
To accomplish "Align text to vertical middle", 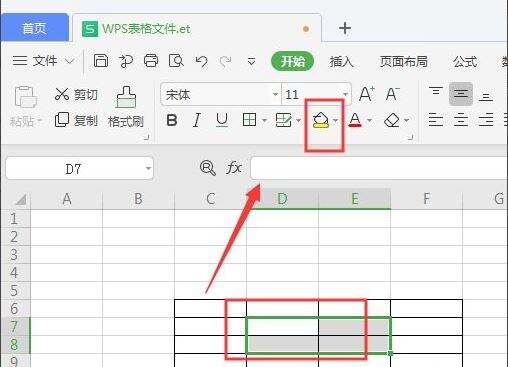I will (461, 94).
